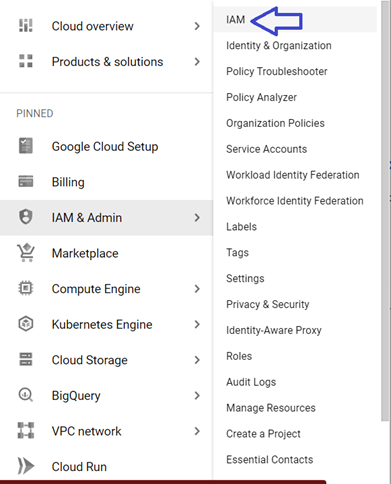Click the Compute Engine chip icon
The height and width of the screenshot is (484, 391).
tap(26, 288)
